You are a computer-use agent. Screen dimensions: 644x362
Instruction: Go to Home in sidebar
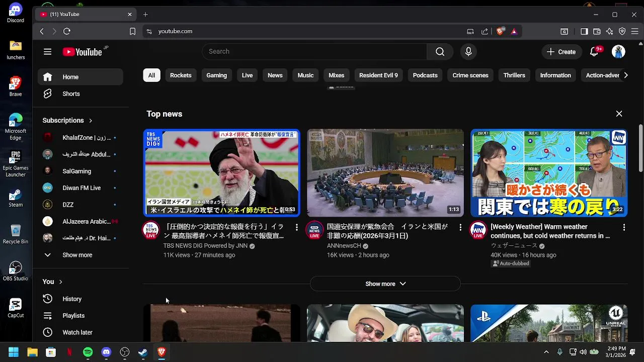pos(80,77)
